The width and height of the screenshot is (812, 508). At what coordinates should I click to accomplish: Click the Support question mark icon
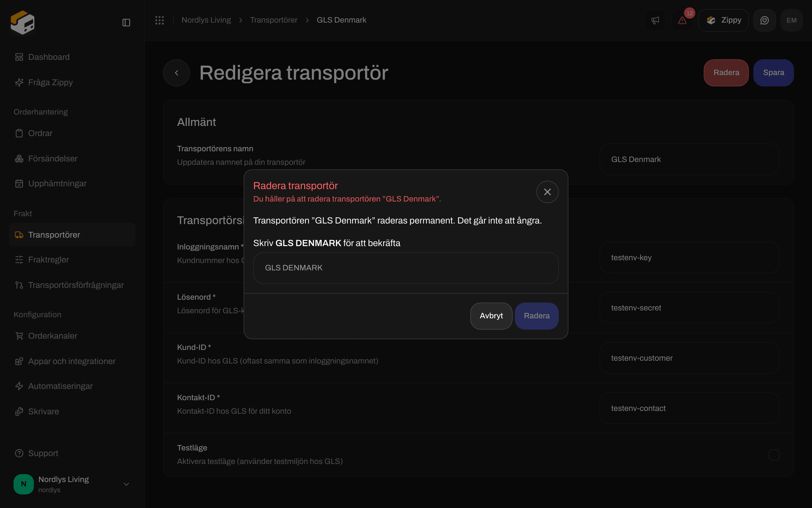pyautogui.click(x=19, y=453)
